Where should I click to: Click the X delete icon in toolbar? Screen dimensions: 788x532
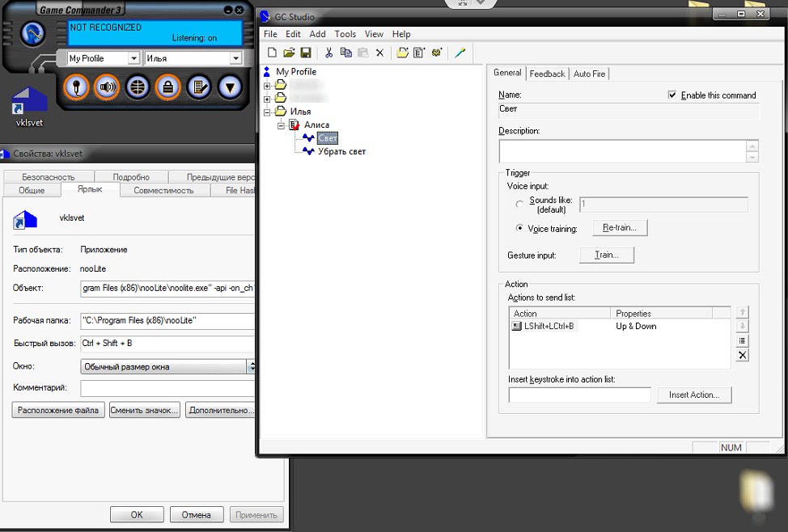(x=379, y=53)
